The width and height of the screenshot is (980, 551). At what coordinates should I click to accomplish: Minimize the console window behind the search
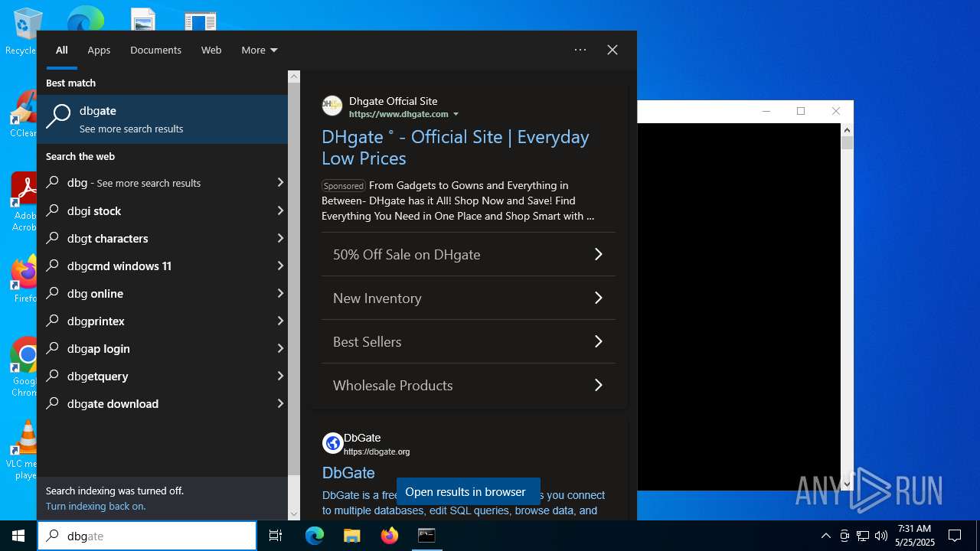coord(766,111)
